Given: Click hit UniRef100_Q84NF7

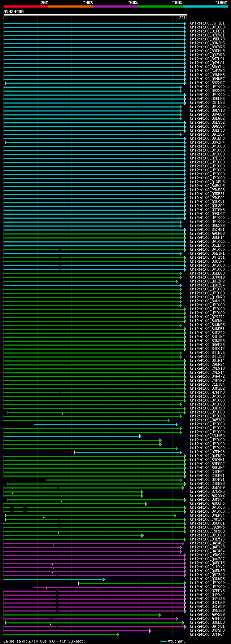Looking at the screenshot, I should [x=207, y=79].
